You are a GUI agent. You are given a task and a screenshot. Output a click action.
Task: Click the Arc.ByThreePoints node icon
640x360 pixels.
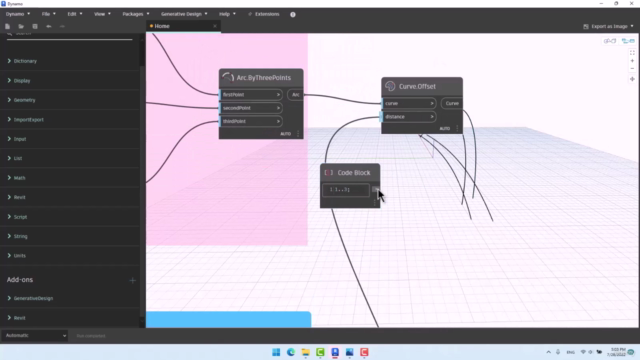point(228,77)
